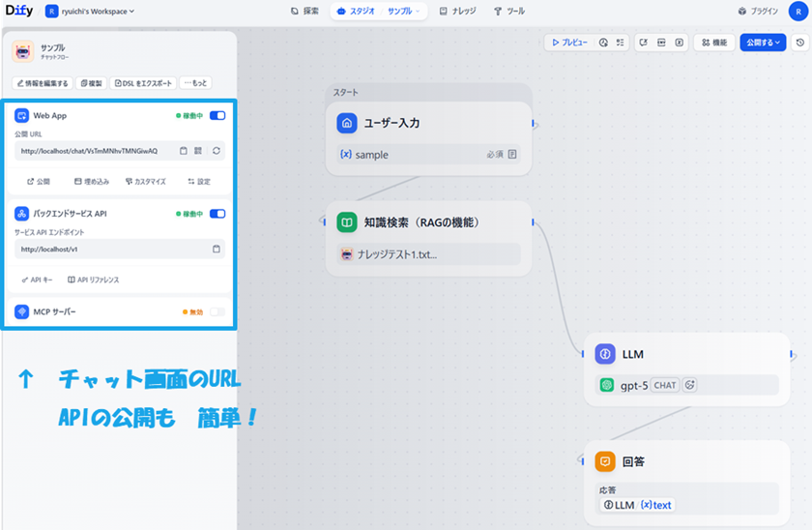Click the LLM text variable chip

[637, 505]
